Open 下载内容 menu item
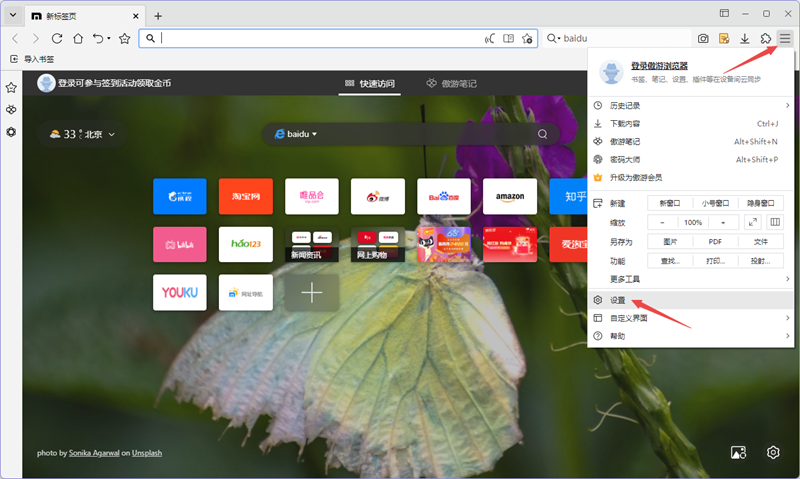This screenshot has height=479, width=800. [x=691, y=123]
